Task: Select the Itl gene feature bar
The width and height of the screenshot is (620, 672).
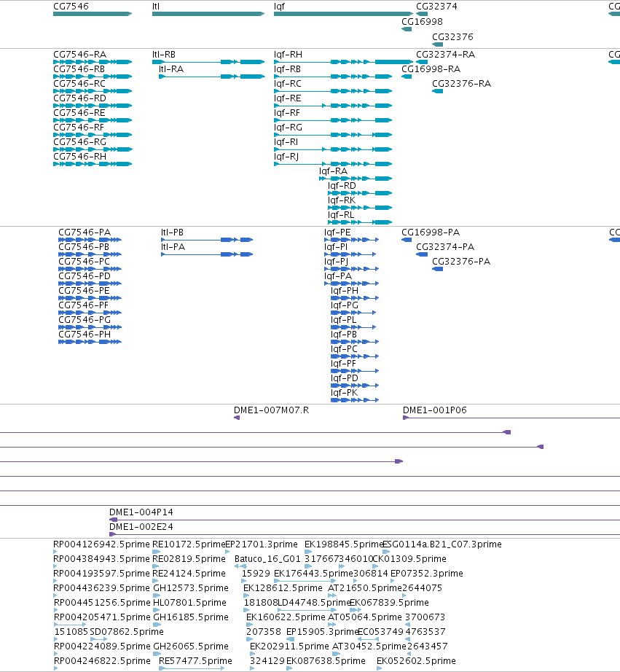Action: (x=208, y=14)
